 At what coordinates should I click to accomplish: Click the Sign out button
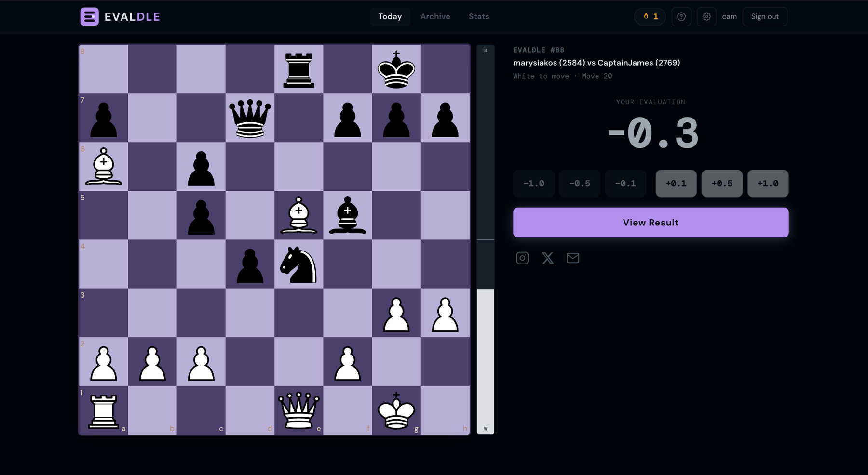765,17
